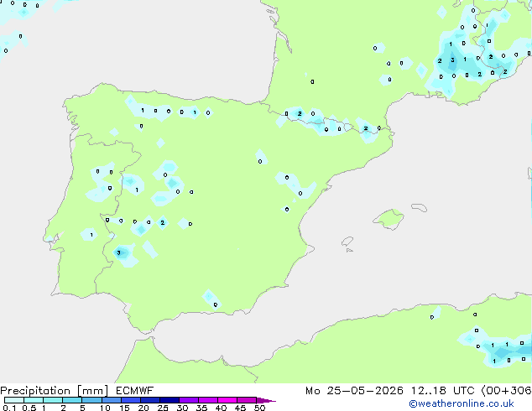Select the magenta 40–45 mm legend swatch
Image resolution: width=532 pixels, height=411 pixels.
[x=227, y=400]
